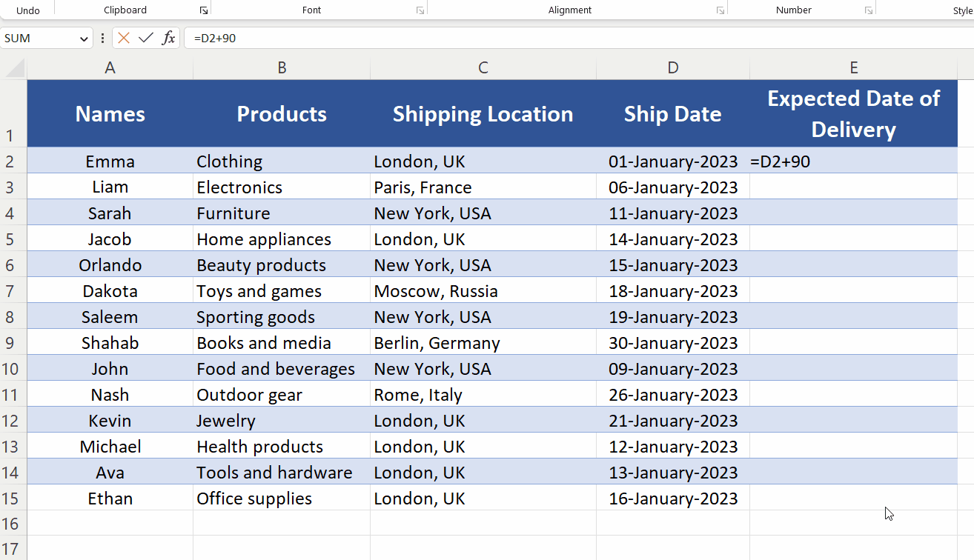This screenshot has height=560, width=974.
Task: Select column D header
Action: pyautogui.click(x=672, y=68)
